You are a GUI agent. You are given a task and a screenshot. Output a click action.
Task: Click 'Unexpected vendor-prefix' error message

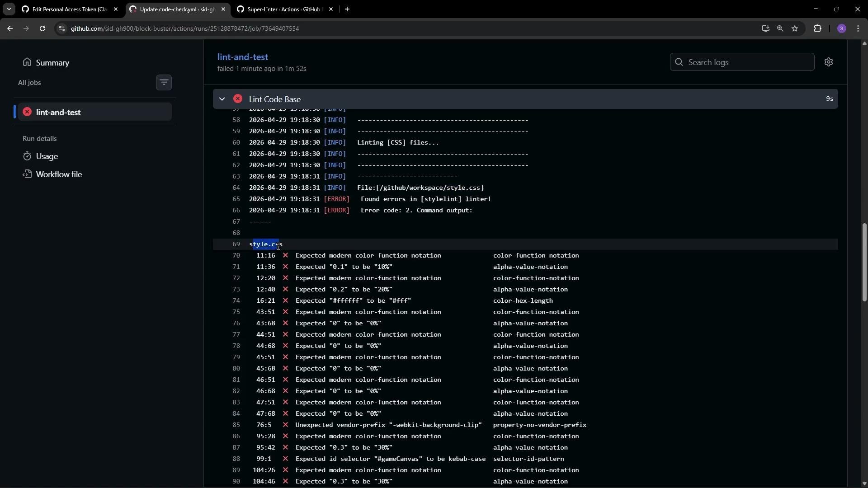pyautogui.click(x=388, y=425)
